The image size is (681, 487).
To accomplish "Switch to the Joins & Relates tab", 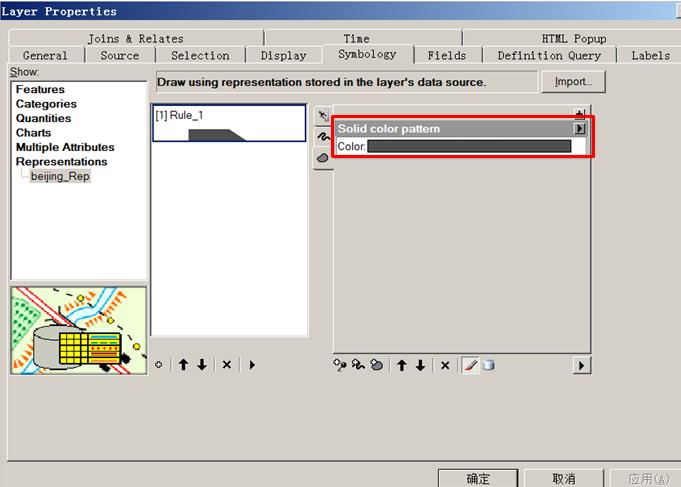I will tap(136, 38).
